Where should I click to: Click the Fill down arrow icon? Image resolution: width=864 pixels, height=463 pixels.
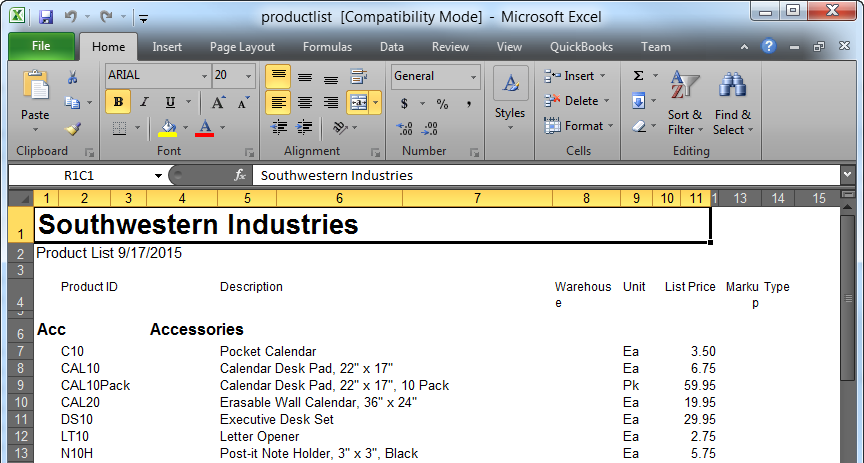point(638,101)
